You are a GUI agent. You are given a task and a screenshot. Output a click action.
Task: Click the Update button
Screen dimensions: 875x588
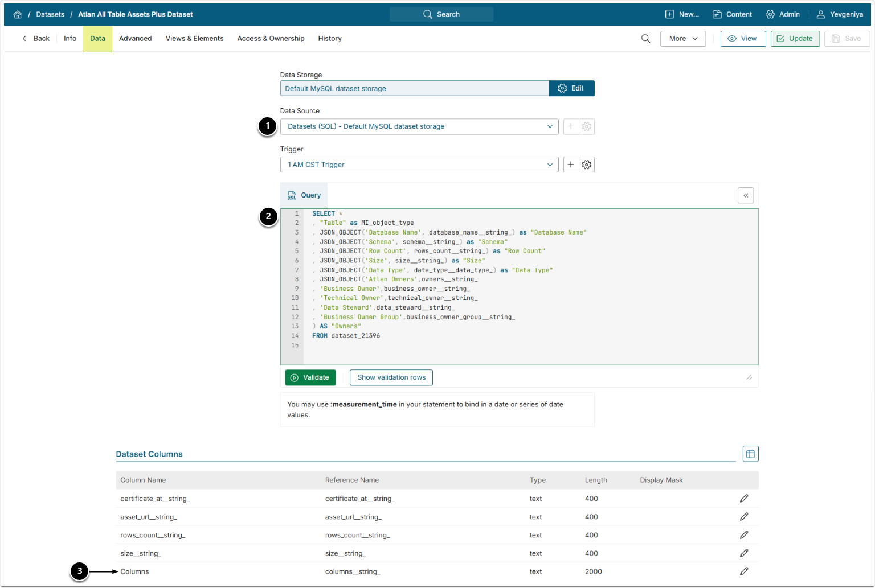pyautogui.click(x=795, y=39)
